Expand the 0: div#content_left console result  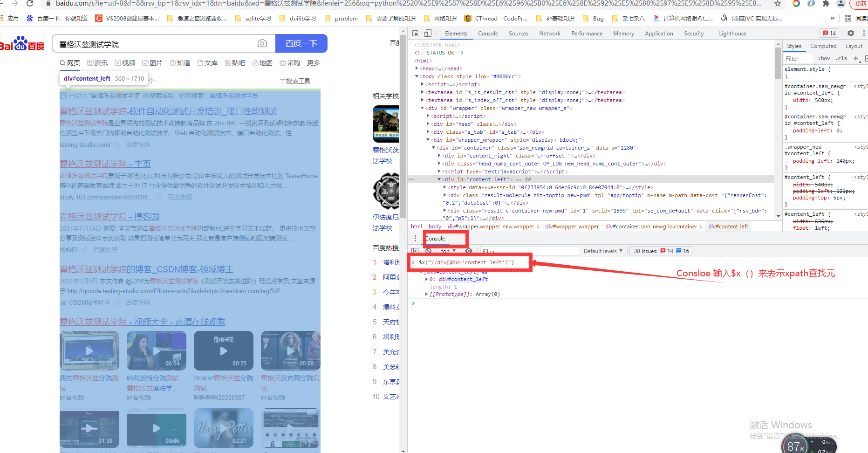427,279
